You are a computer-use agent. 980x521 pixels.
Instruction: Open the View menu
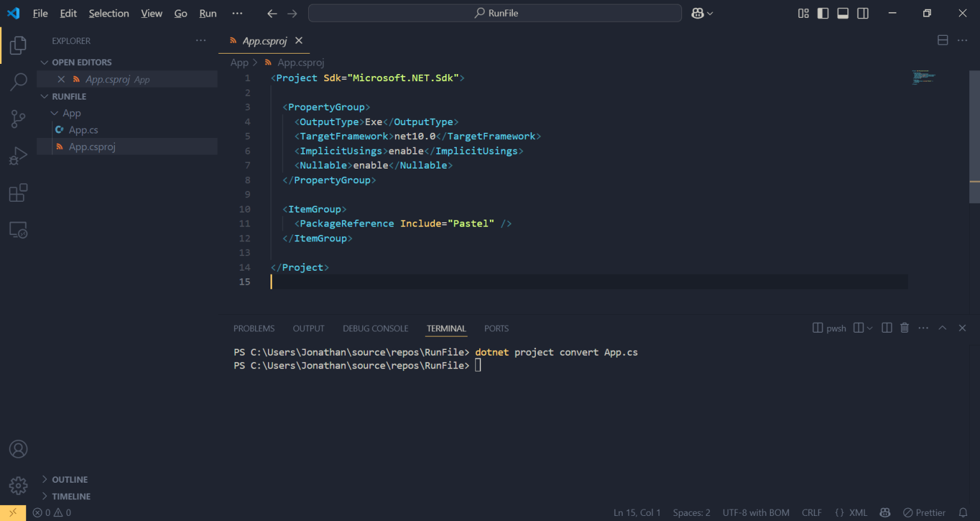151,13
